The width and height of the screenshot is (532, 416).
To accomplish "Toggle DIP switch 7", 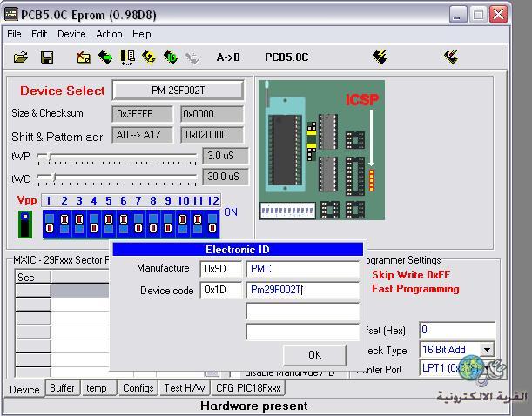I will 138,225.
